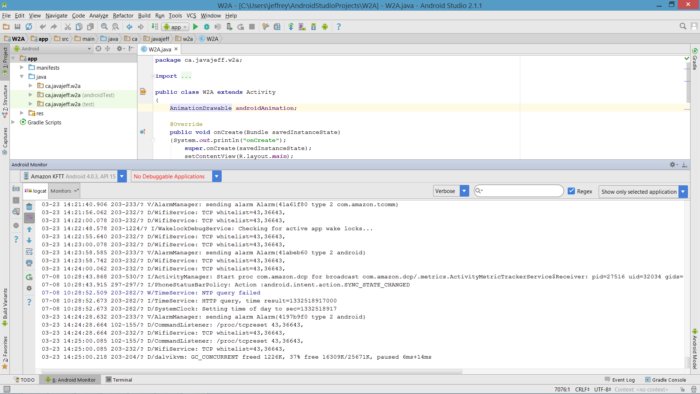Switch to the Monitors tab
This screenshot has height=394, width=700.
(64, 191)
